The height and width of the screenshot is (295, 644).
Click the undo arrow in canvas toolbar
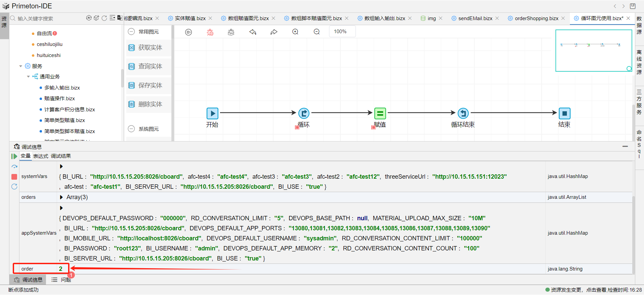(253, 32)
